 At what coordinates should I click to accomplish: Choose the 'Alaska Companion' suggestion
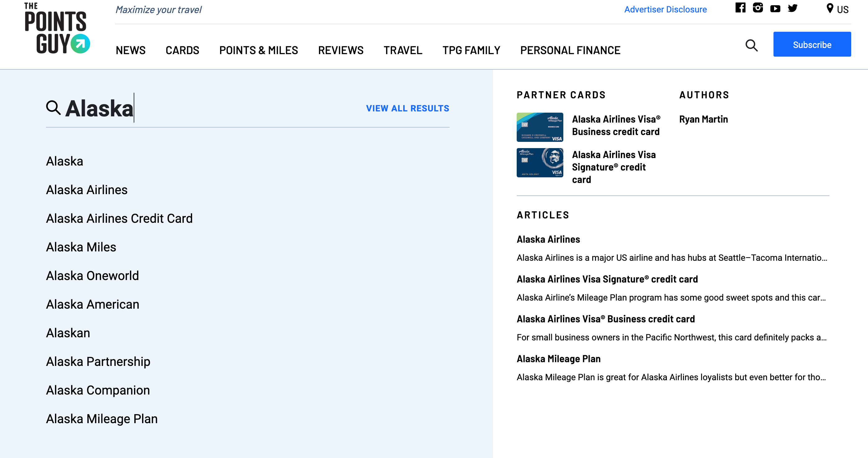coord(98,390)
